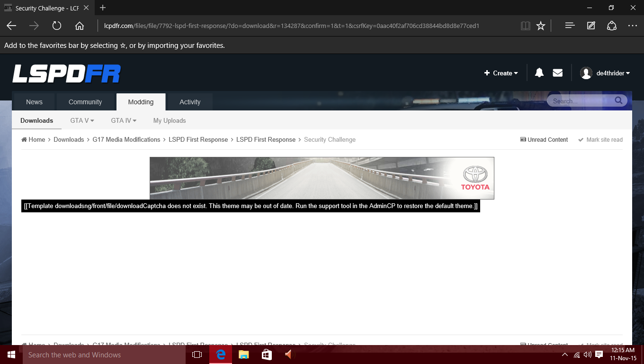The height and width of the screenshot is (364, 644).
Task: Select the Downloads sub-navigation item
Action: (36, 120)
